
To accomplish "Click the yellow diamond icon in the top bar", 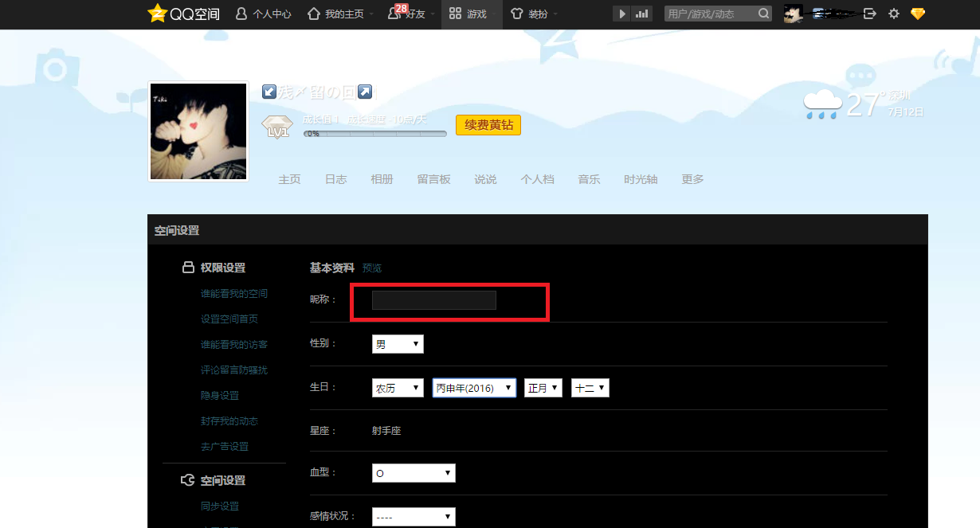I will (918, 14).
